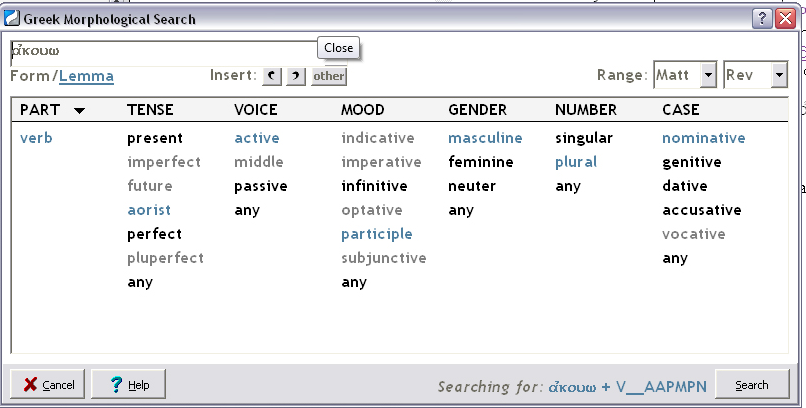
Task: Select 'subjunctive' mood
Action: (384, 258)
